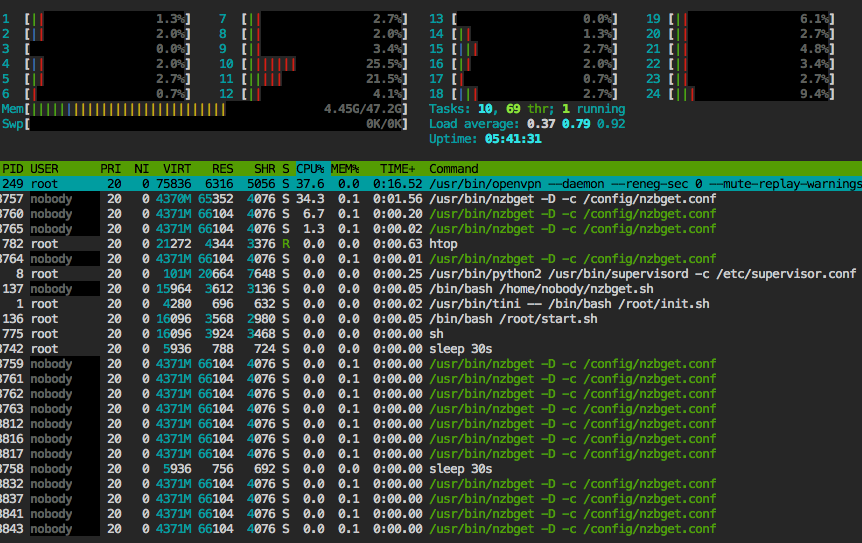The image size is (862, 543).
Task: Select nzbget row with TIME 0:00.01
Action: point(431,259)
